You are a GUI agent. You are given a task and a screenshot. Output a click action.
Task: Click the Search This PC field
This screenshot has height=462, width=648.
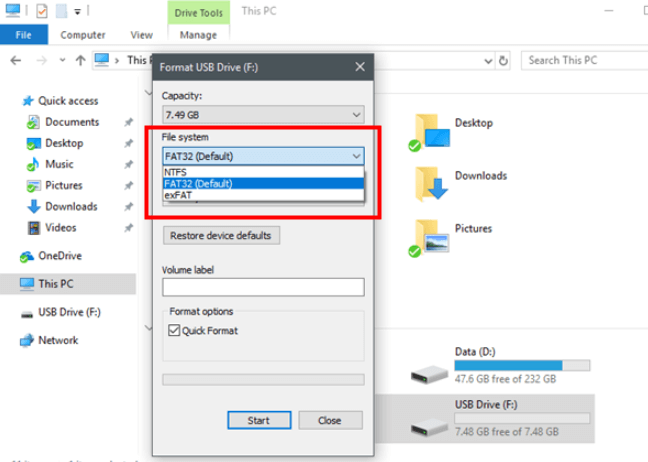click(584, 60)
